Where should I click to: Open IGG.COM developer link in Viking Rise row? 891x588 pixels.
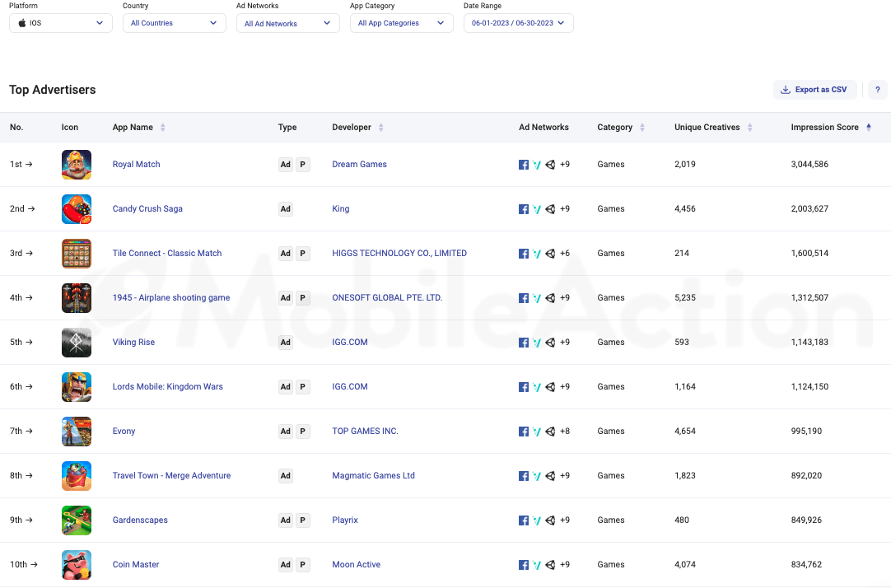pos(350,342)
